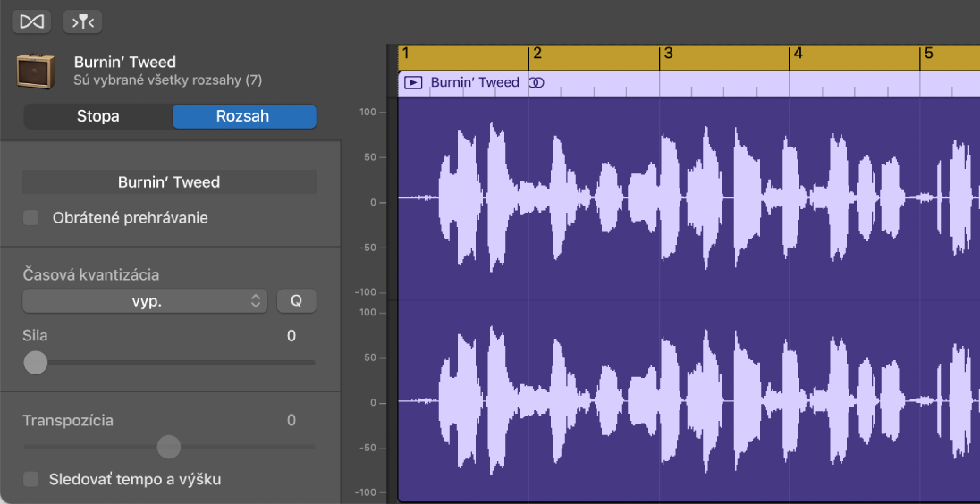This screenshot has height=504, width=980.
Task: Click the Catch Playhead button
Action: 82,21
